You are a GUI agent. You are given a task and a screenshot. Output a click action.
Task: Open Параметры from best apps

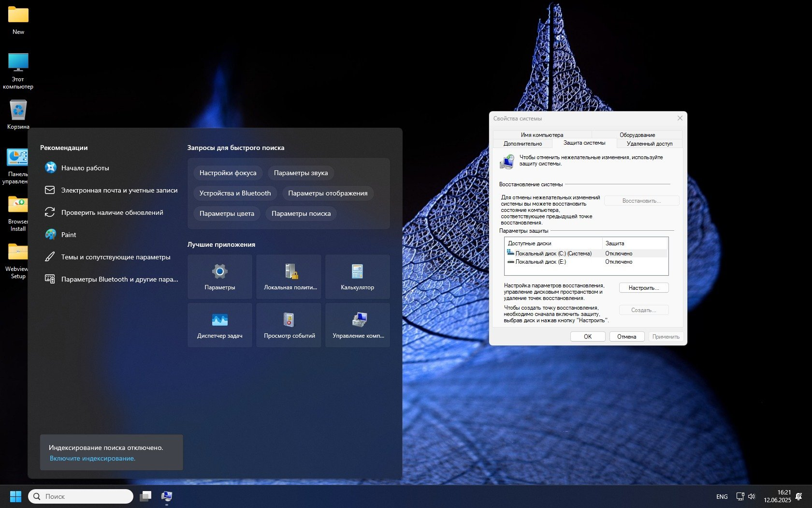[x=220, y=277]
